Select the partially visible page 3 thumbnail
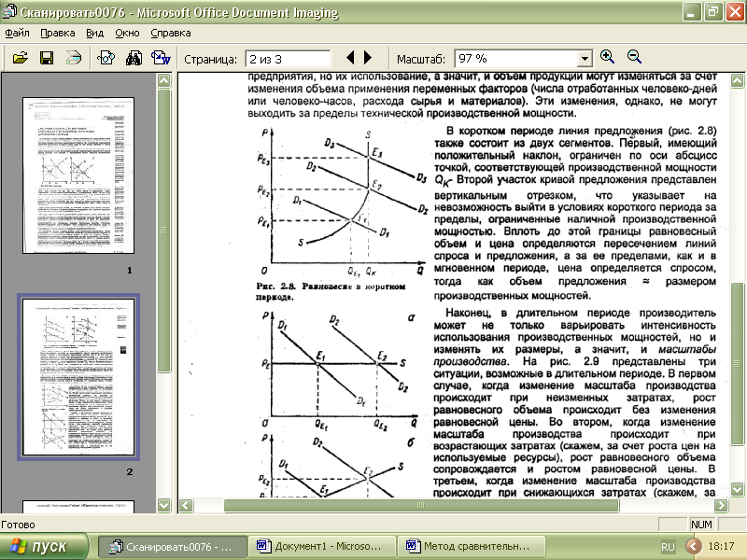This screenshot has height=560, width=747. tap(78, 506)
